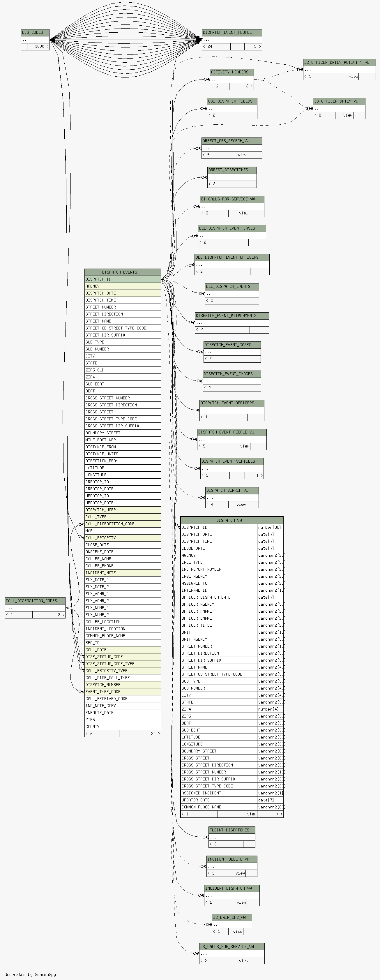380x980 pixels.
Task: Click DEL_DISPATCH_EVENTS title
Action: [232, 286]
